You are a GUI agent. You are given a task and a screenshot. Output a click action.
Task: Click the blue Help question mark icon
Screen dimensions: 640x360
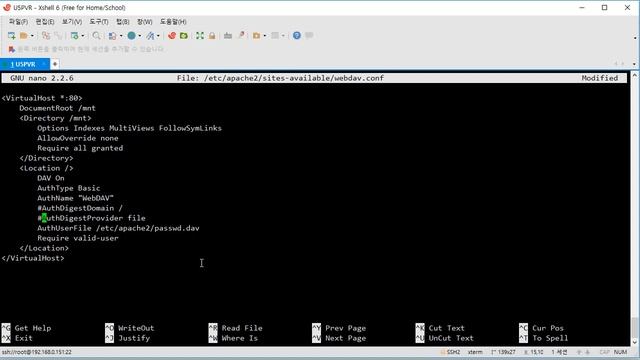click(x=297, y=36)
